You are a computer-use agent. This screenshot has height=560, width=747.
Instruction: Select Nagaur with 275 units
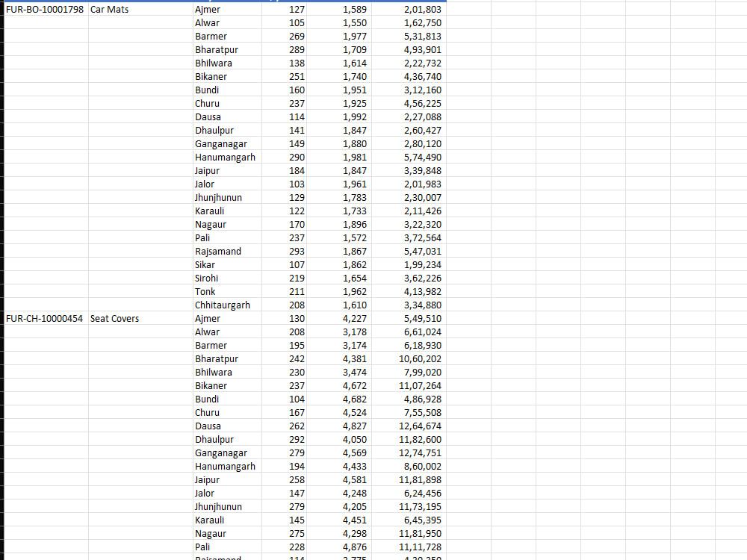[227, 534]
